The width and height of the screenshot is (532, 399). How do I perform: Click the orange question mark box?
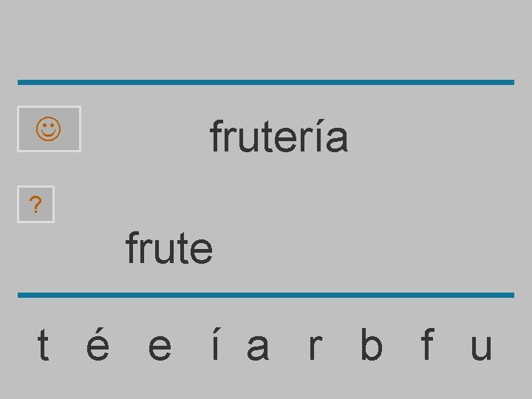36,205
